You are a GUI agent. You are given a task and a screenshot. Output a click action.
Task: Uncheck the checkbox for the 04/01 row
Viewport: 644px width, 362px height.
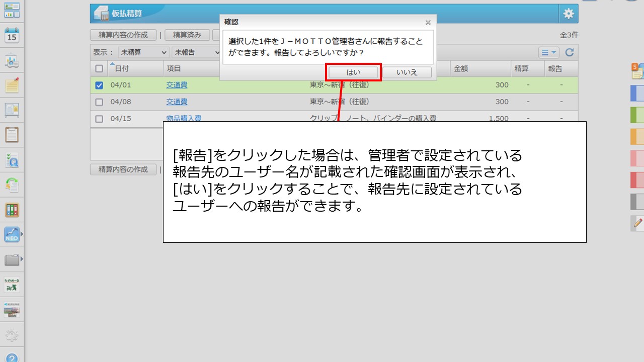99,85
